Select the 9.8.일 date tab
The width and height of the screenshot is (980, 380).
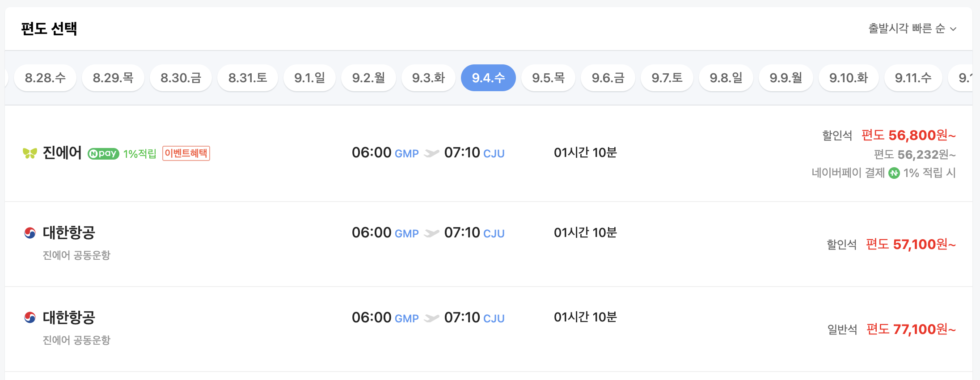pyautogui.click(x=726, y=78)
